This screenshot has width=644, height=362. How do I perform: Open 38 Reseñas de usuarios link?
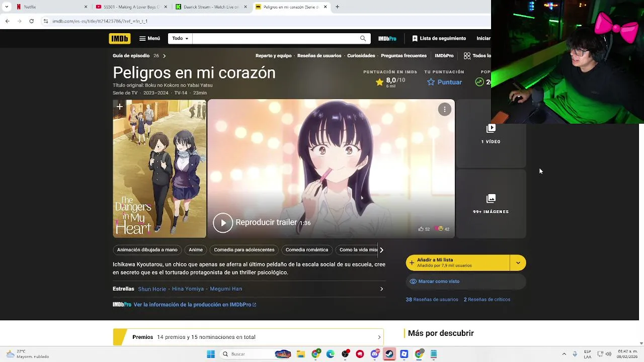(x=432, y=300)
